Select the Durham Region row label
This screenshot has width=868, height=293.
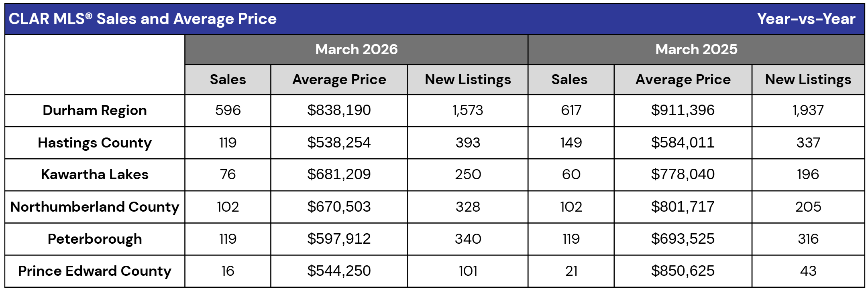pyautogui.click(x=95, y=110)
